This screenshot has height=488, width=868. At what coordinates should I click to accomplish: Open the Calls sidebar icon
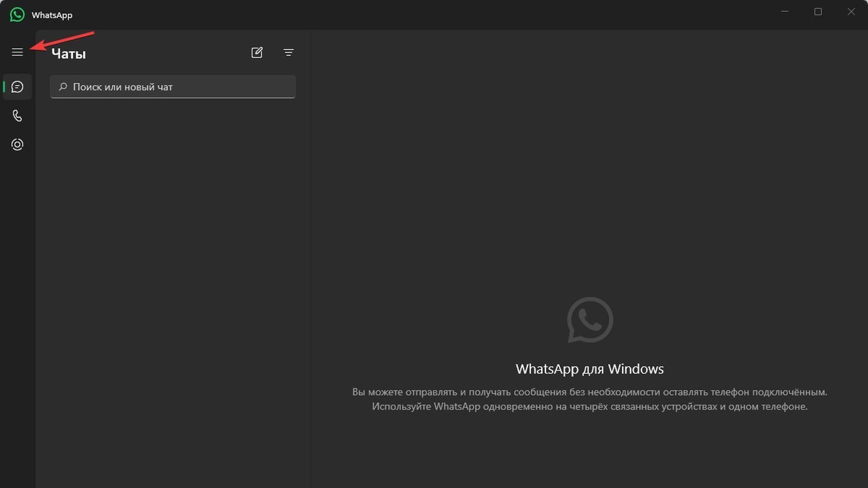[17, 116]
